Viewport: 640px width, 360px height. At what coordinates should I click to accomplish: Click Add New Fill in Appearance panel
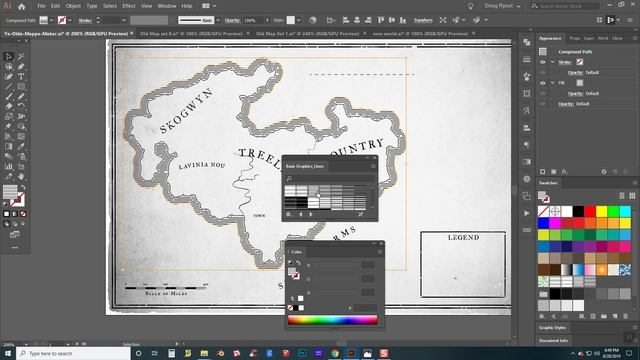(x=553, y=172)
